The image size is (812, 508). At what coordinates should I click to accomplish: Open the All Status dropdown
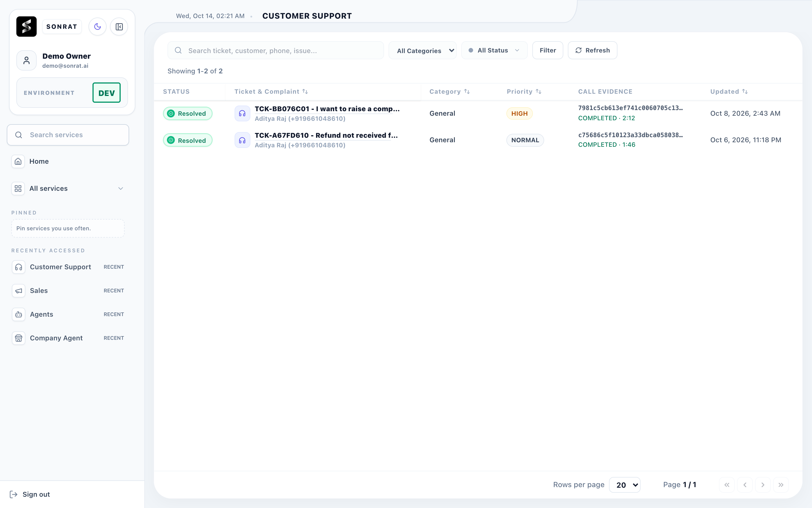[494, 51]
